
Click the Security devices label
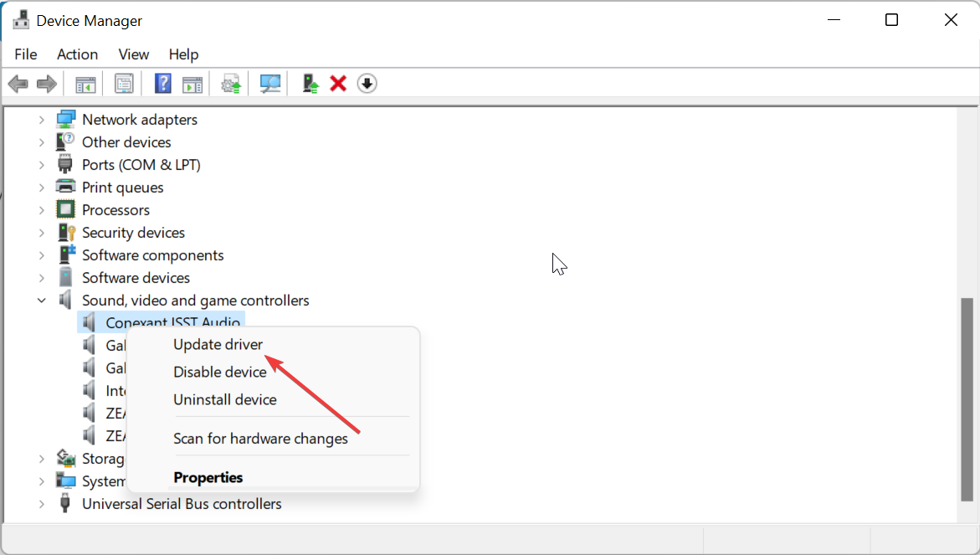133,233
